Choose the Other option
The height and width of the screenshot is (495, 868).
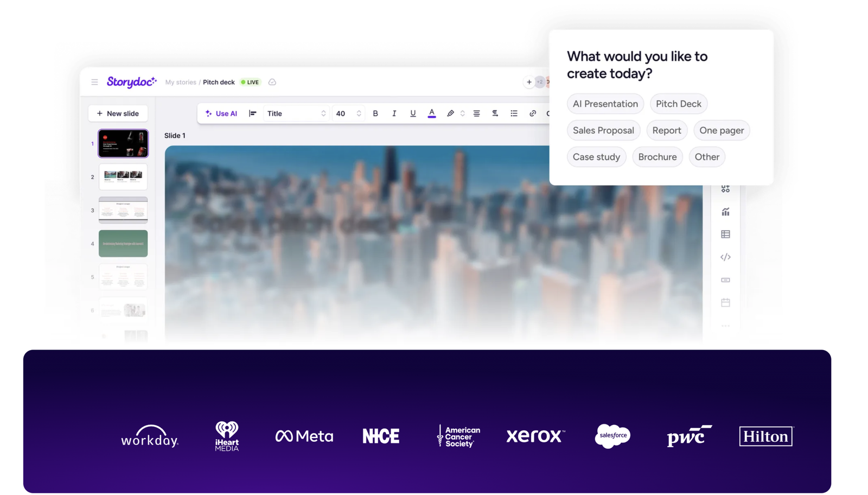coord(707,157)
